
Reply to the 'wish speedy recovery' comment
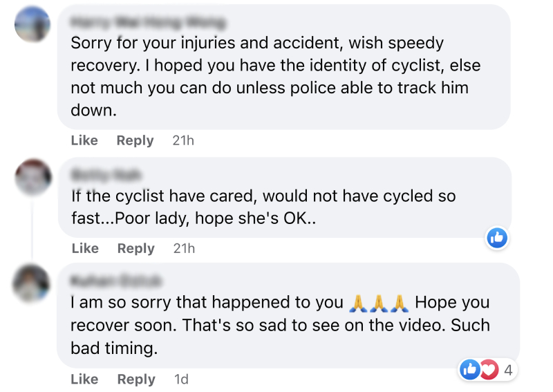[135, 140]
